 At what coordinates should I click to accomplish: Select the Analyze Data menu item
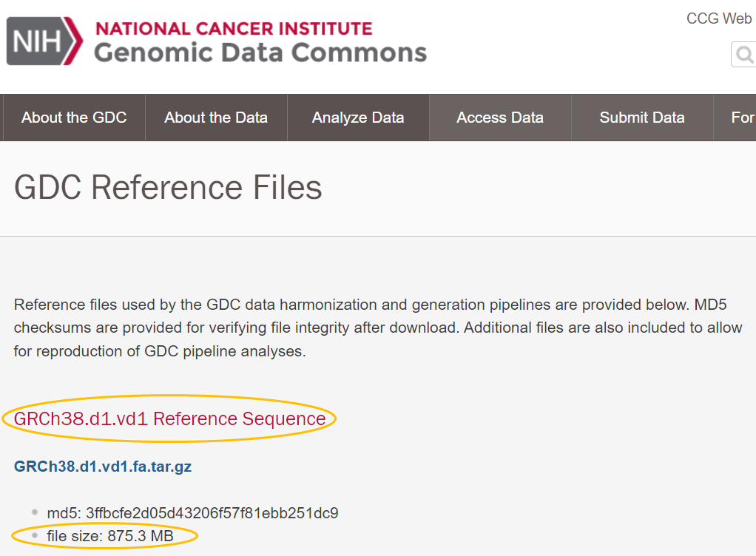(358, 118)
